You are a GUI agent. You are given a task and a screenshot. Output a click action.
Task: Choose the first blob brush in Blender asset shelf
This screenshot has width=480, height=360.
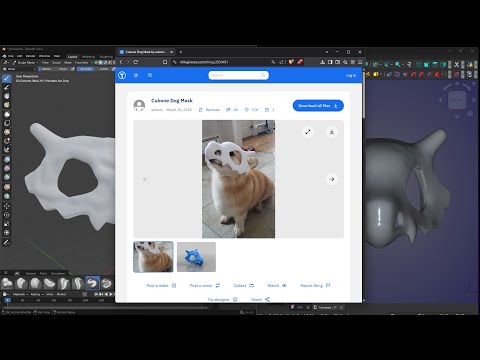pos(7,283)
